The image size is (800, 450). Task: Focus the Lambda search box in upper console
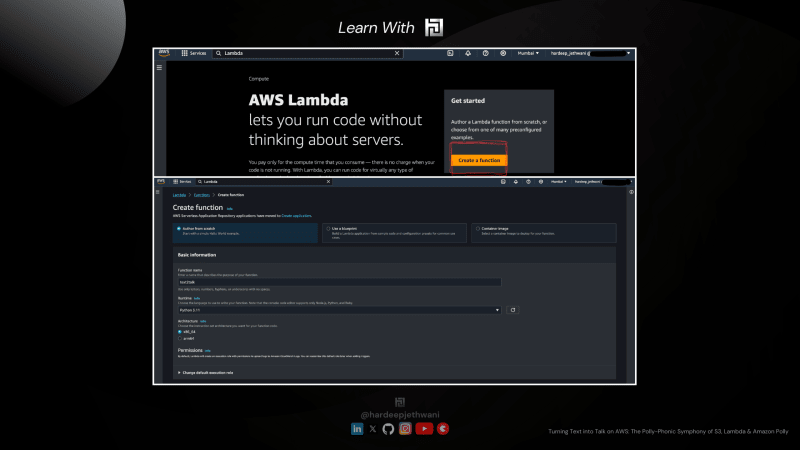coord(306,53)
